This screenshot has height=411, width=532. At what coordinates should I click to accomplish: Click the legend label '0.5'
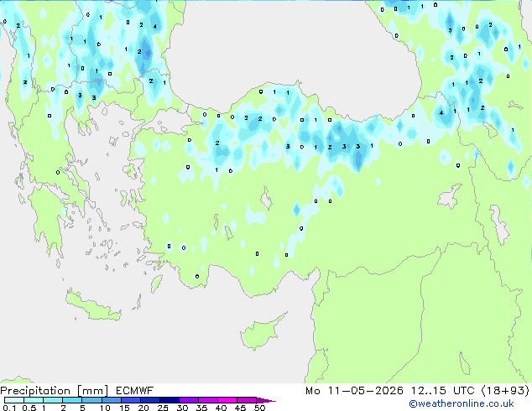coord(29,408)
